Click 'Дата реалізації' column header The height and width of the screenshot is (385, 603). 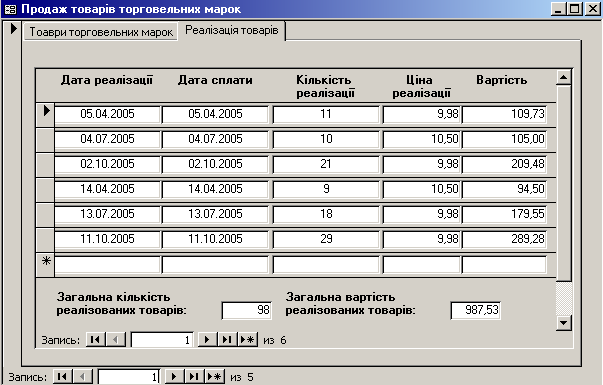pos(107,80)
